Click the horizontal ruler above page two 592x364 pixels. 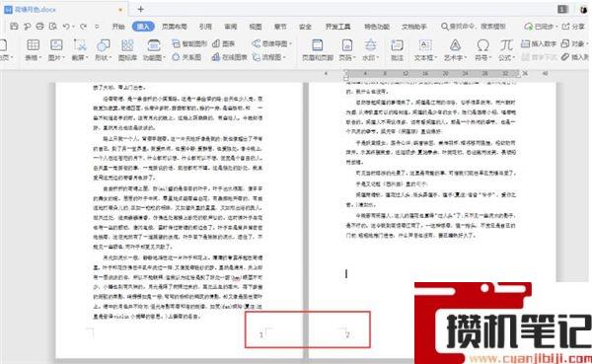pyautogui.click(x=433, y=73)
